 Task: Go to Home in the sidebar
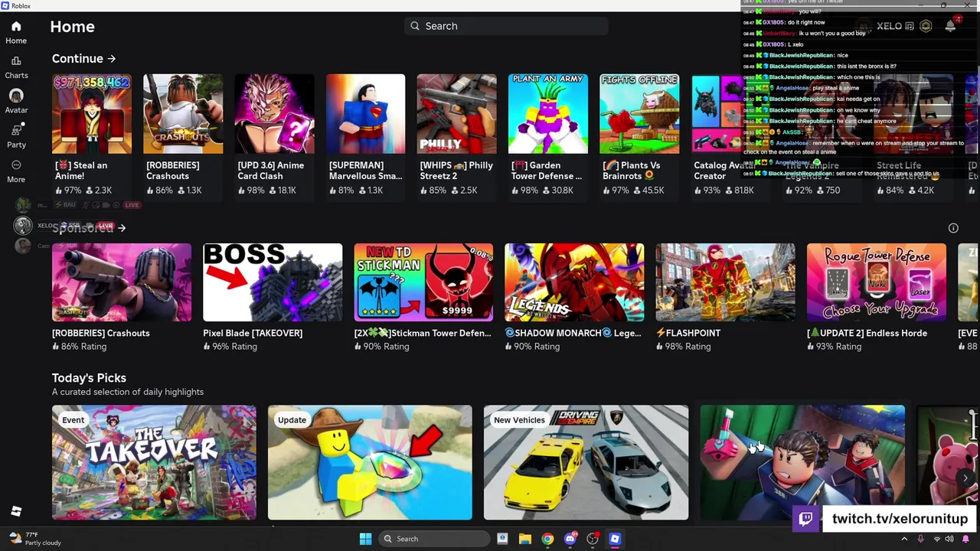coord(16,33)
